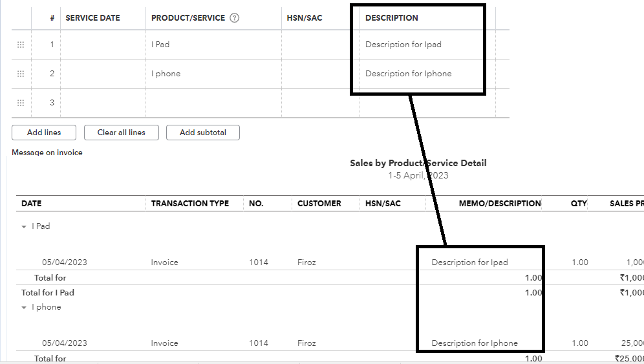
Task: Click the Product/Service help question icon
Action: [235, 18]
